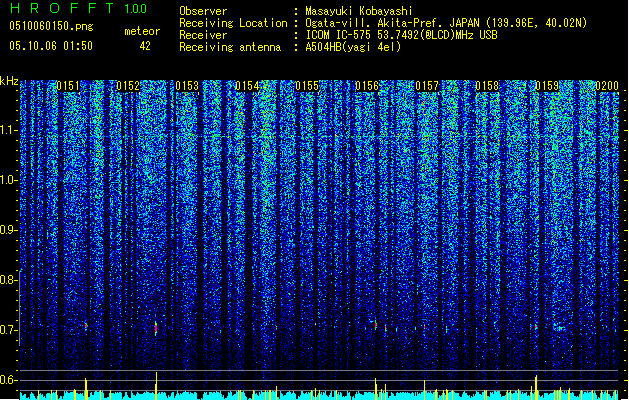
Task: Click the 0151 time marker
Action: coord(68,86)
